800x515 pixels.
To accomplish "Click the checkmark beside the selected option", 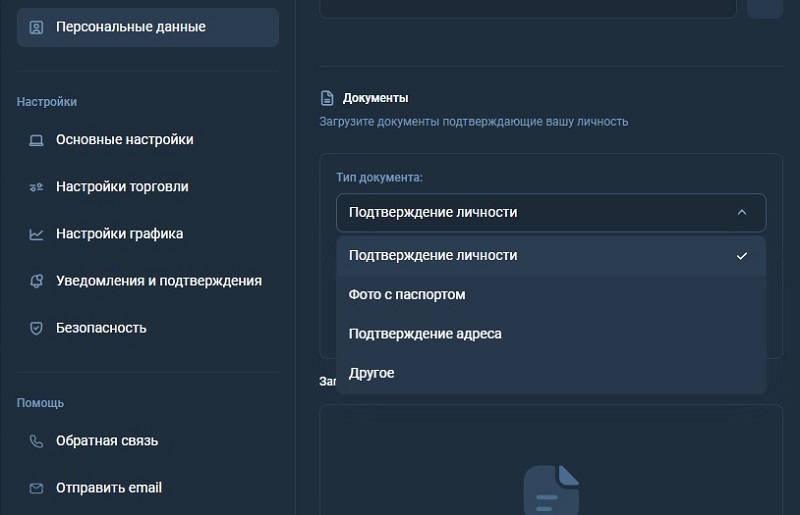I will [741, 256].
